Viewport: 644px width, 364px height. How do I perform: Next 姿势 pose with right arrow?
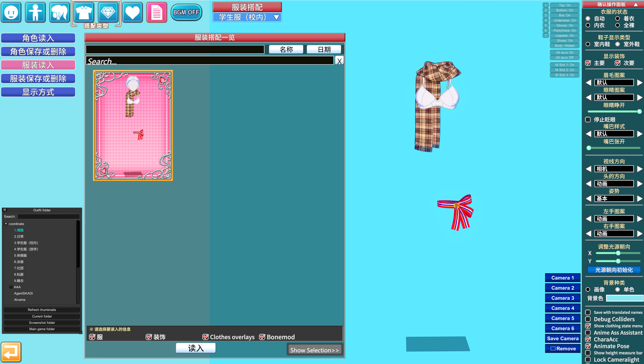[x=639, y=199]
